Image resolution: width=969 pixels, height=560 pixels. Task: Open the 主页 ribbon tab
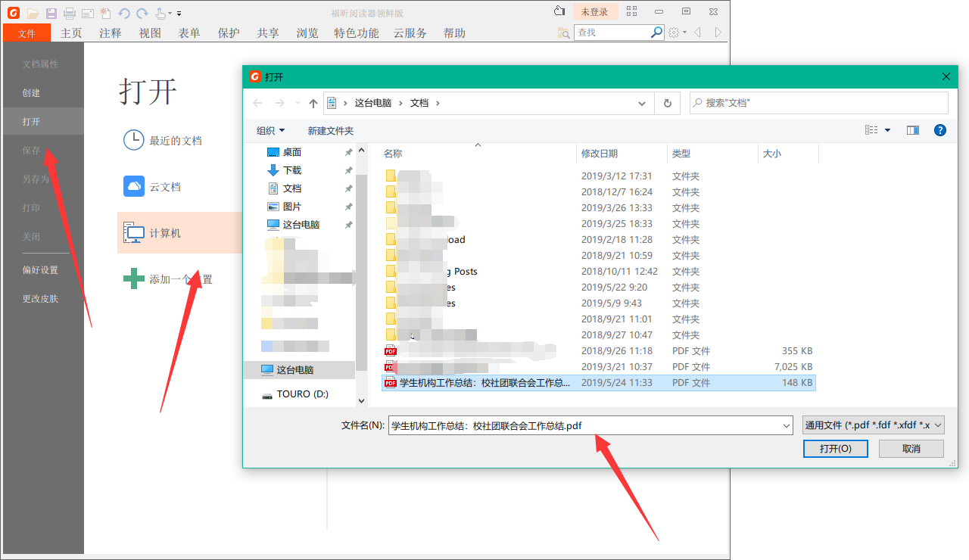coord(71,33)
